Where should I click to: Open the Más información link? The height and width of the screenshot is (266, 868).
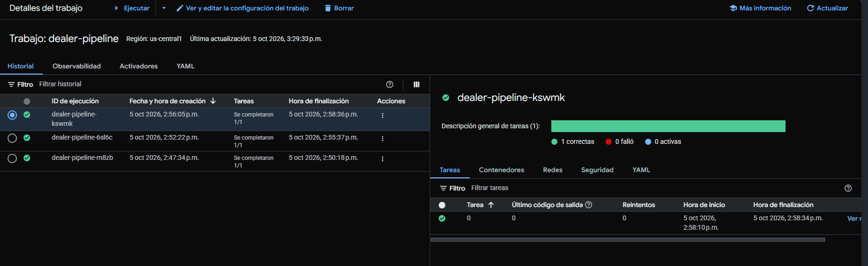761,8
